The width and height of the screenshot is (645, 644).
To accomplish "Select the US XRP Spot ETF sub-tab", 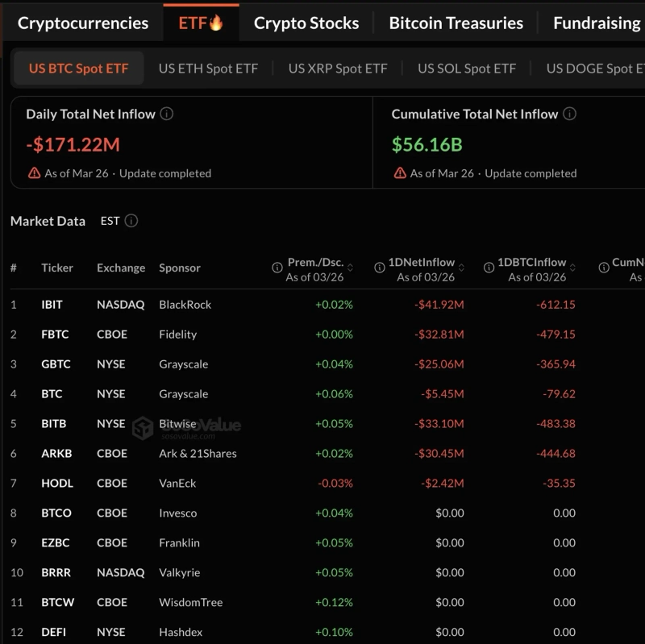I will [x=338, y=69].
